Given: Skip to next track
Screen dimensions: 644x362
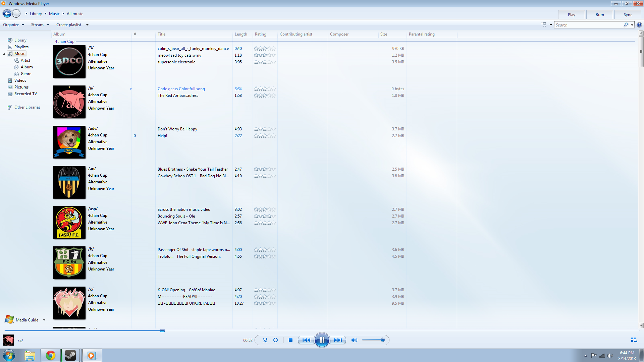Looking at the screenshot, I should 338,340.
